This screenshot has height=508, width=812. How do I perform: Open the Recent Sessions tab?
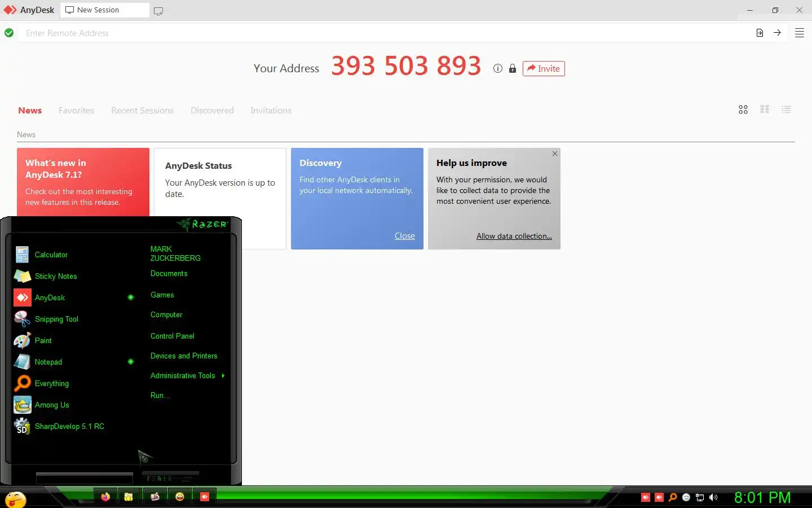tap(142, 110)
